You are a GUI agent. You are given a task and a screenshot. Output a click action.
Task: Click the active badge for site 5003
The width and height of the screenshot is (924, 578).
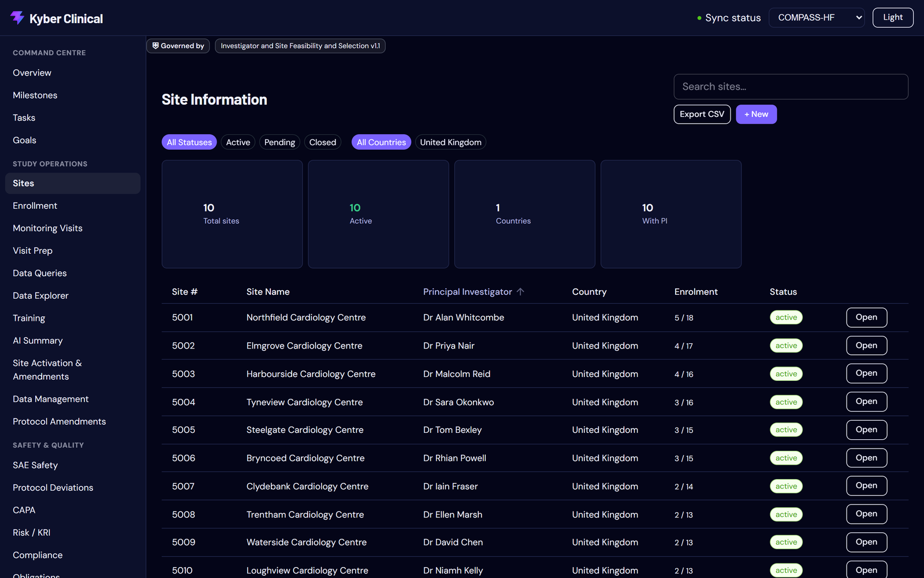click(x=786, y=374)
